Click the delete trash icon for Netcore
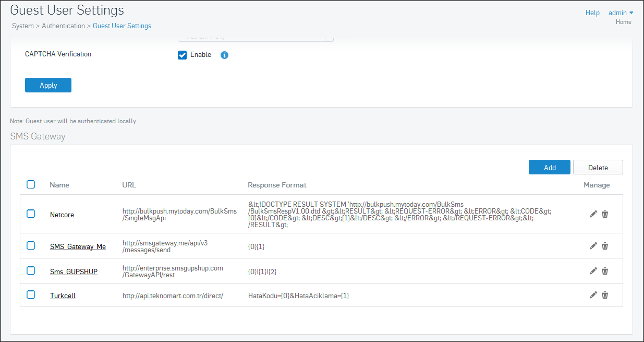The width and height of the screenshot is (644, 342). 605,214
